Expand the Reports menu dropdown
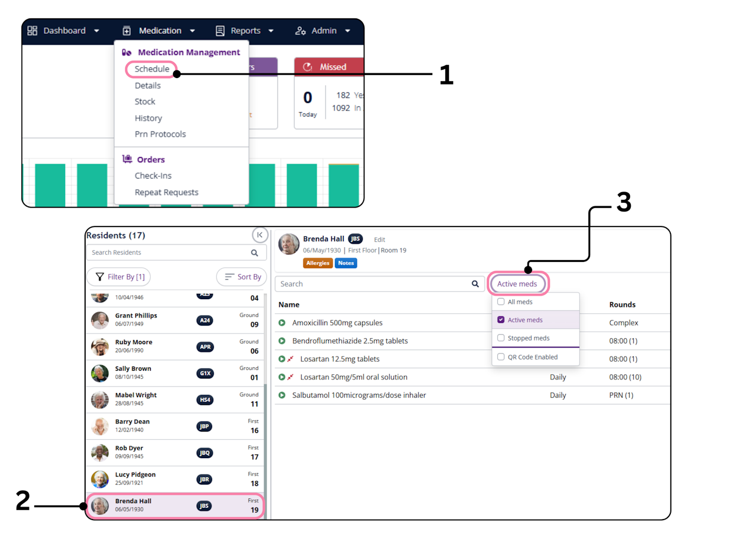The height and width of the screenshot is (535, 756). (245, 31)
